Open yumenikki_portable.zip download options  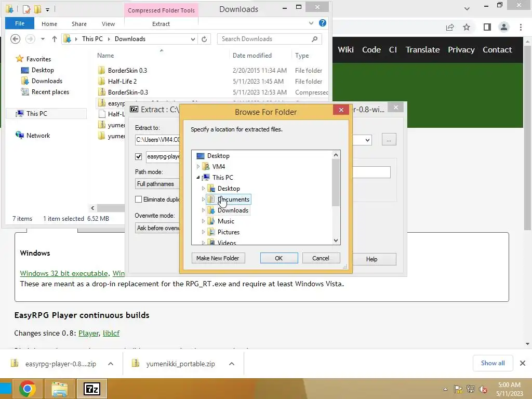pyautogui.click(x=232, y=364)
